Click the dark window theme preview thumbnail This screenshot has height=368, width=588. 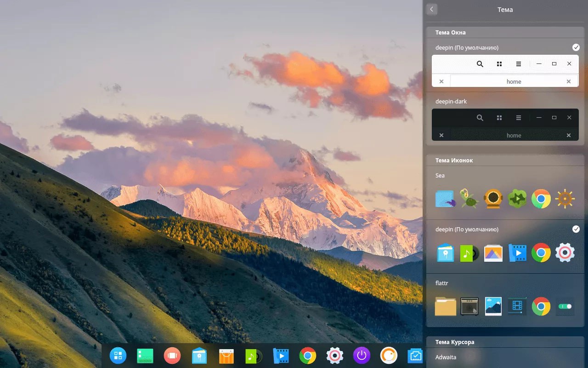coord(505,125)
